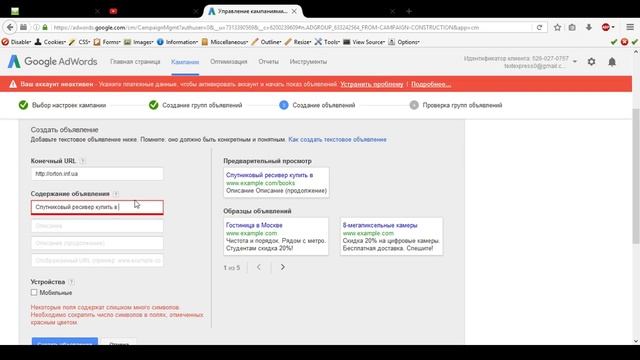Click the Конечный URL input field
The height and width of the screenshot is (360, 640).
97,174
